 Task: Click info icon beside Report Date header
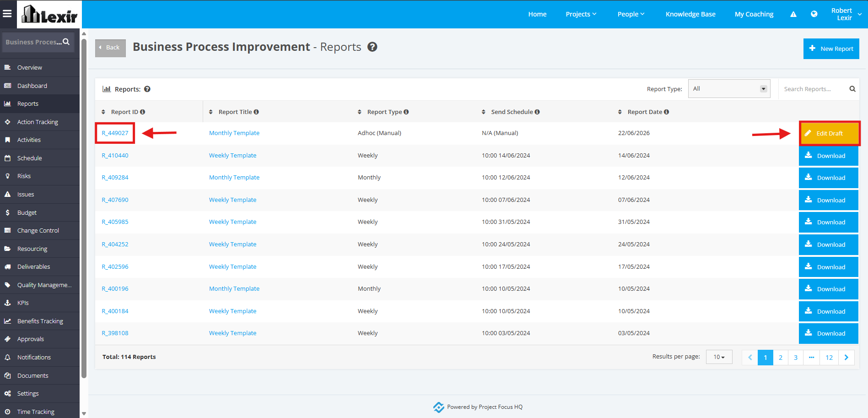[667, 112]
